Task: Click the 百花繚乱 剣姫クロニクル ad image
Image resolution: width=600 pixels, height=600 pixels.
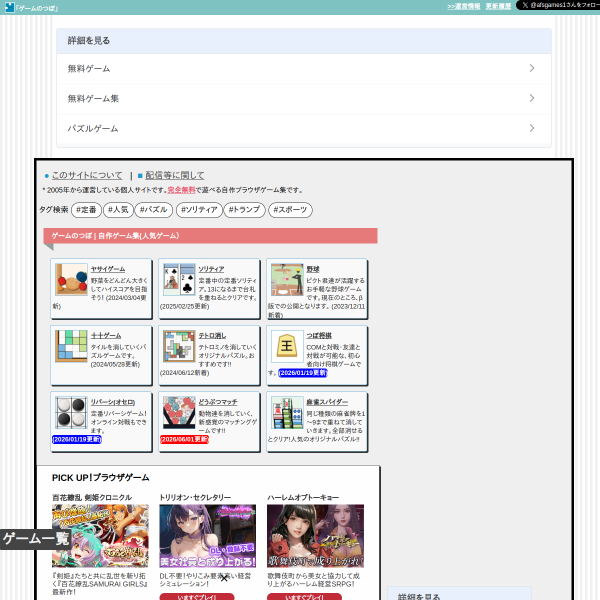Action: coord(100,536)
